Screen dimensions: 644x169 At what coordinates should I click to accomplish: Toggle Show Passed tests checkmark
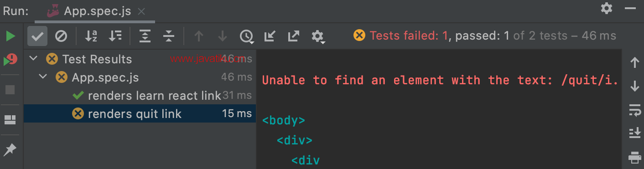point(37,36)
